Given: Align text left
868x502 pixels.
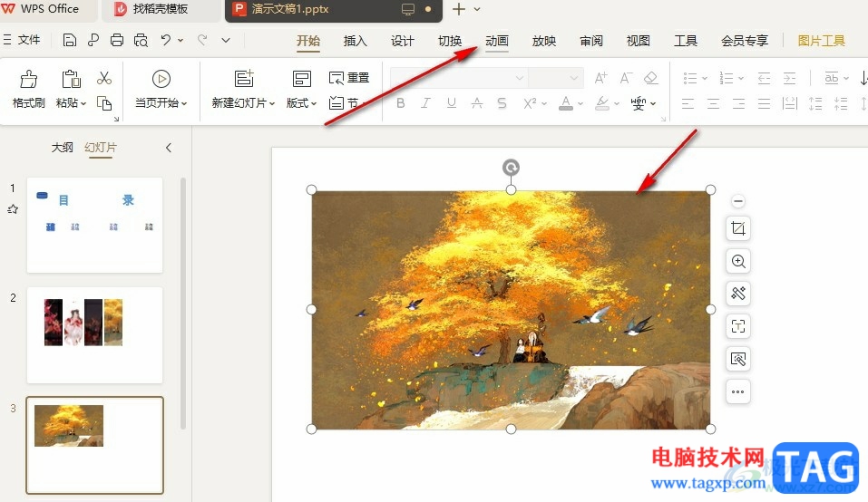Looking at the screenshot, I should pyautogui.click(x=688, y=103).
